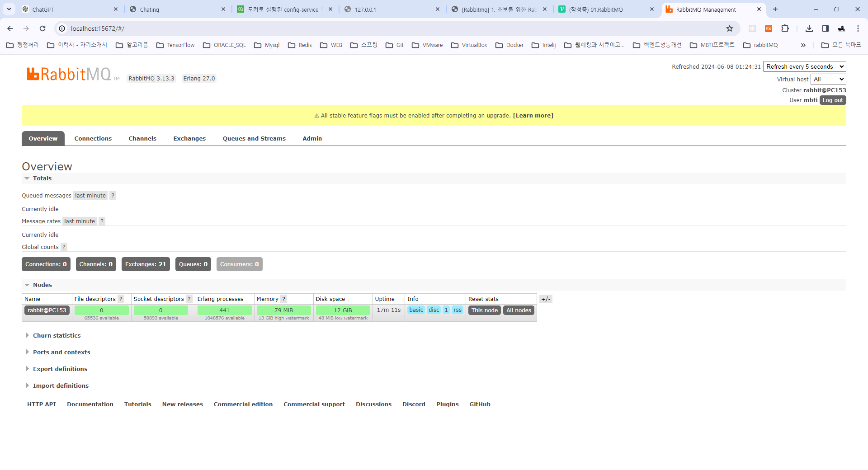
Task: Open the rabbit@PC153 node link
Action: pos(47,310)
